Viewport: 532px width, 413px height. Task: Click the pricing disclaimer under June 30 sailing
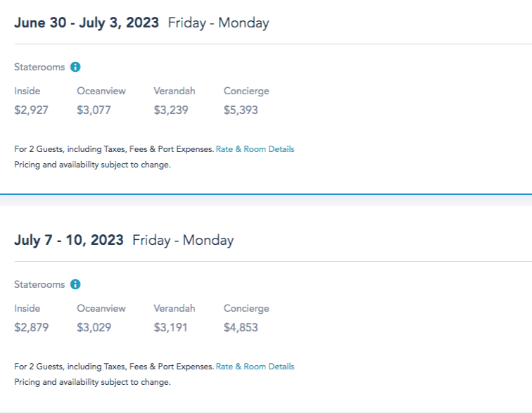point(92,165)
